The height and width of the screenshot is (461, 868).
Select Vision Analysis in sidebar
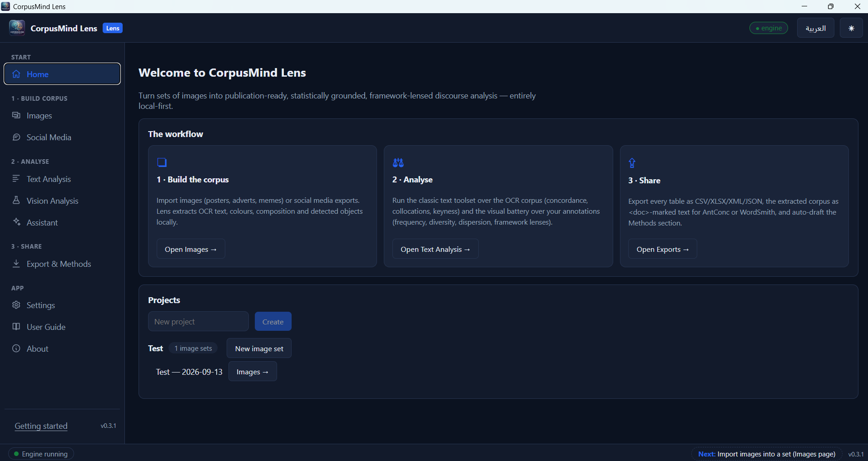coord(62,201)
